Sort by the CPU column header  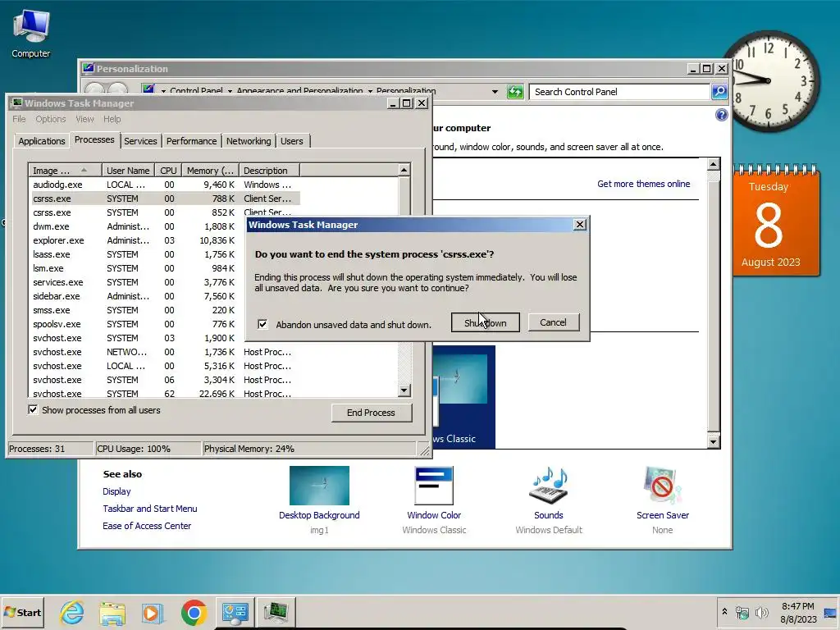tap(168, 171)
